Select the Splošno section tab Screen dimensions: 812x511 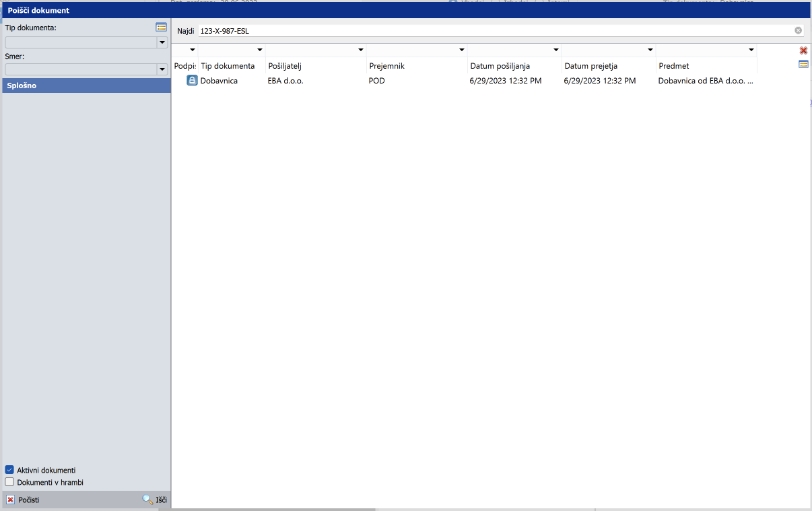pos(86,86)
